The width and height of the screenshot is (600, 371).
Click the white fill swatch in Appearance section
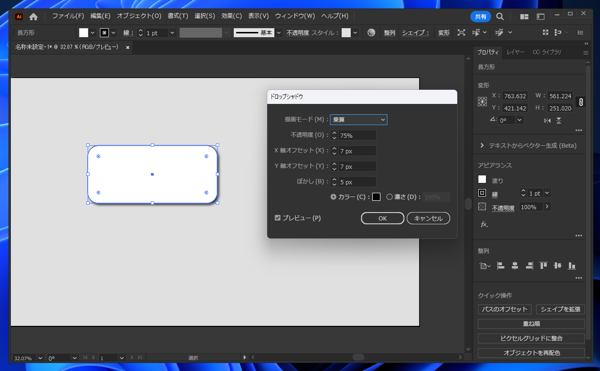click(x=482, y=179)
